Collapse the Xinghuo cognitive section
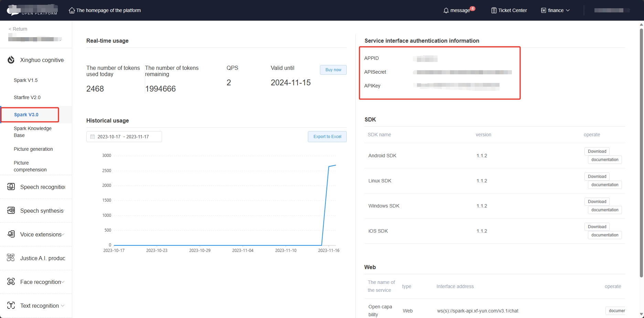 coord(36,60)
